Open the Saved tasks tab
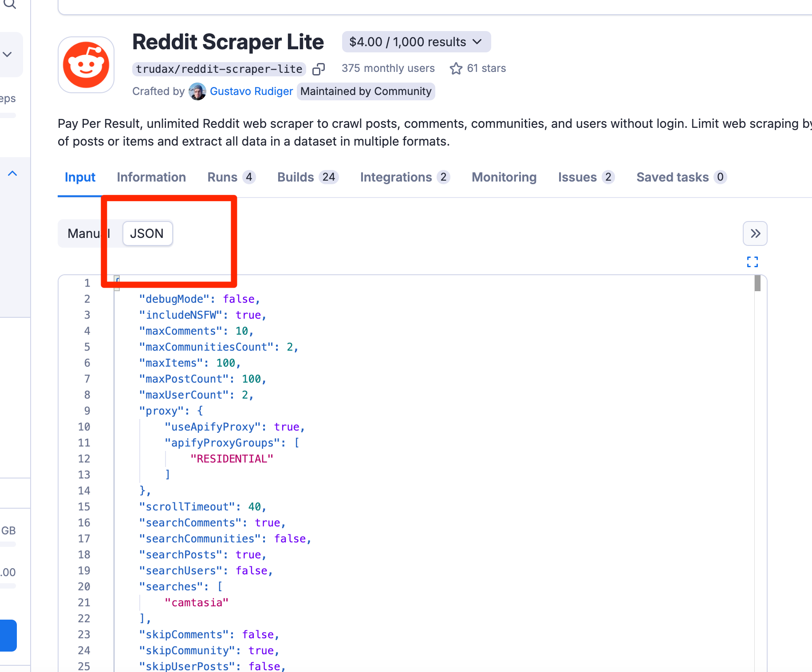 click(x=682, y=177)
